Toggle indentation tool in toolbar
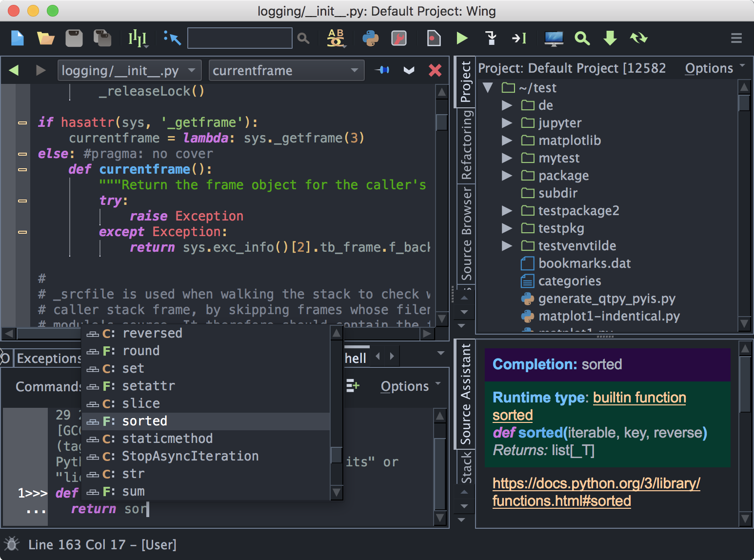Image resolution: width=754 pixels, height=560 pixels. coord(138,38)
